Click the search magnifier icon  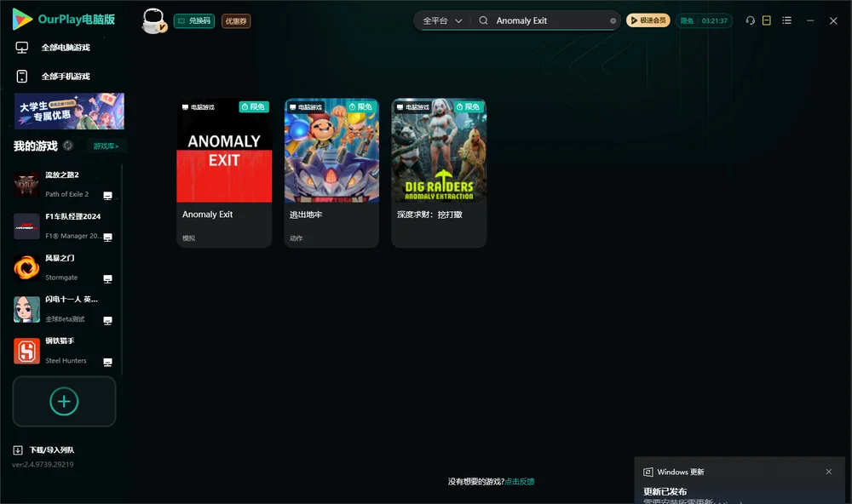point(483,20)
